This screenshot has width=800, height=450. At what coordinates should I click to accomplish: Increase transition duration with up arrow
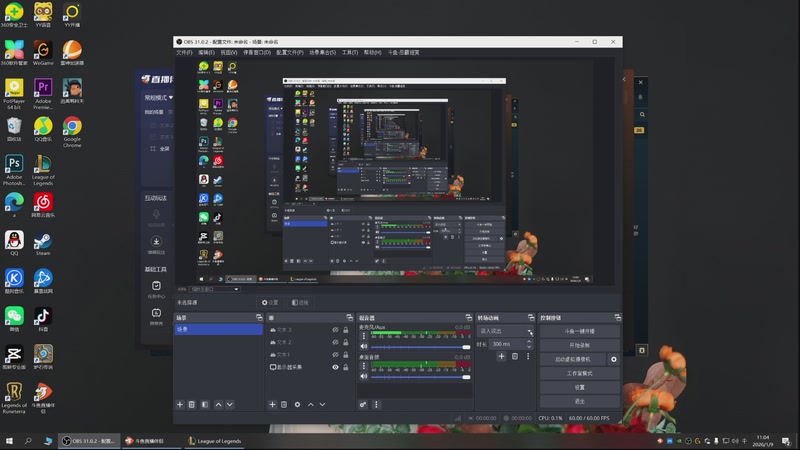coord(529,342)
